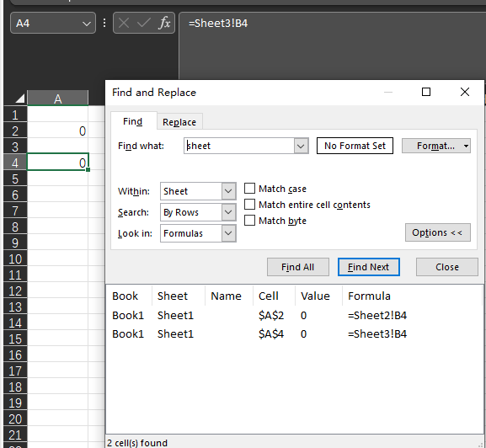Viewport: 486px width, 448px height.
Task: Click the Enter checkmark icon in formula bar
Action: [x=143, y=23]
